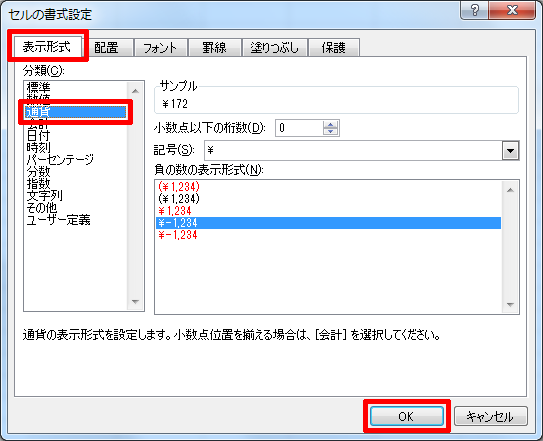Confirm settings with the OK button

coord(407,416)
